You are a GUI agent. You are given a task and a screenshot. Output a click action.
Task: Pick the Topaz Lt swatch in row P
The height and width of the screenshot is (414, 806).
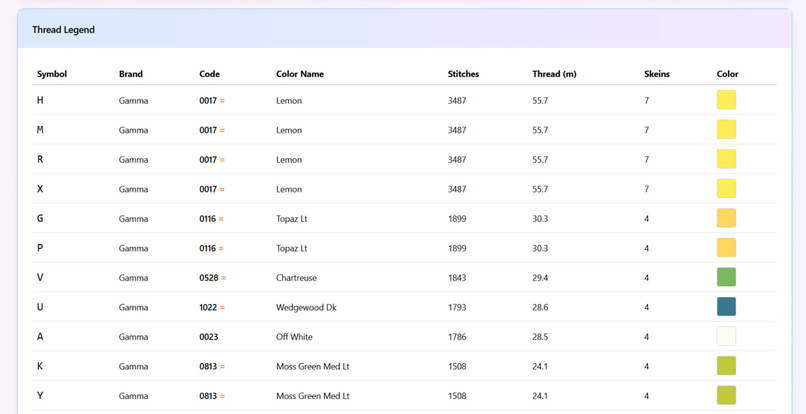726,247
